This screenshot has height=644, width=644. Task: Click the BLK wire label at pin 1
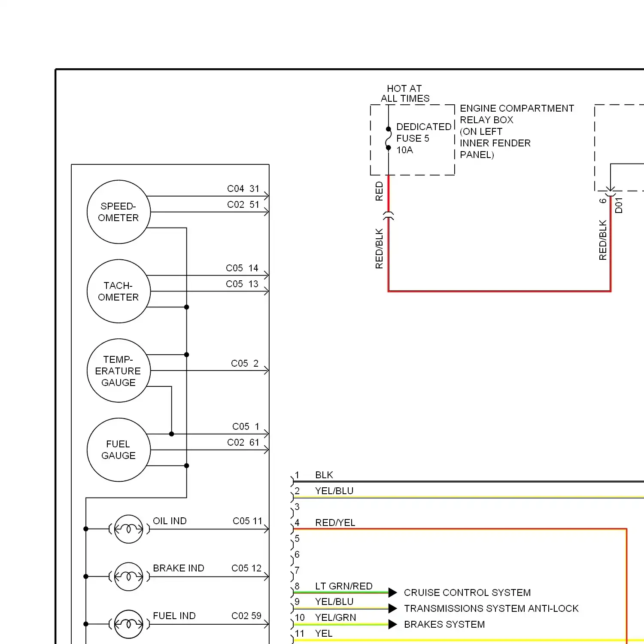tap(324, 475)
